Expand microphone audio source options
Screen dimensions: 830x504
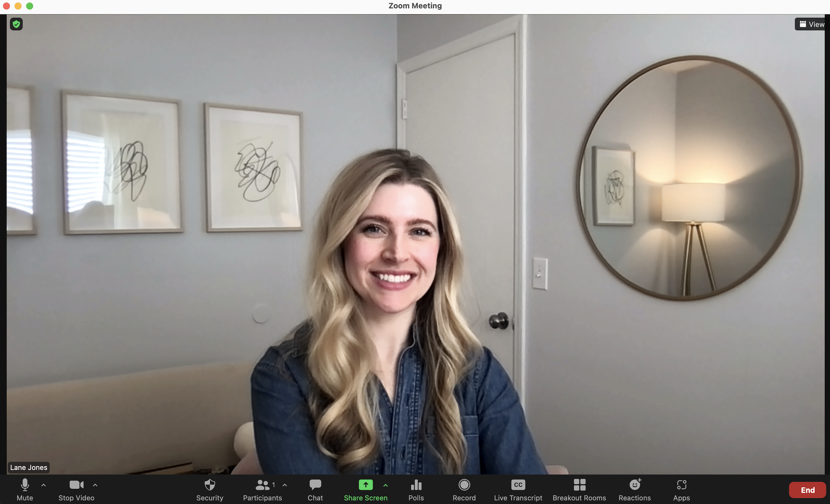pyautogui.click(x=43, y=485)
